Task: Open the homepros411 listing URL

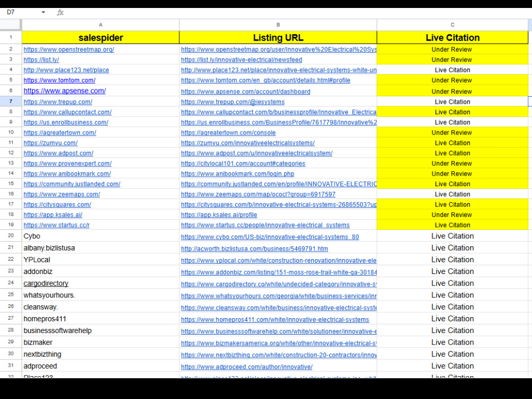Action: [x=275, y=320]
